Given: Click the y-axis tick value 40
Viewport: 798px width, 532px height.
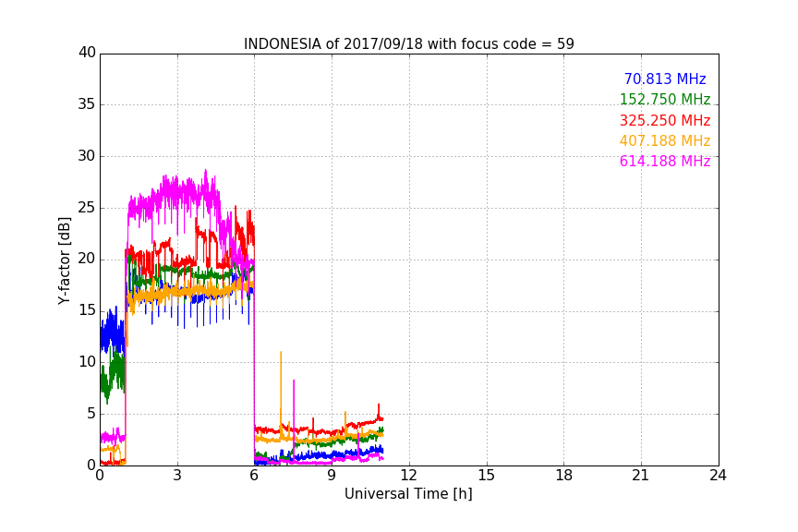Looking at the screenshot, I should coord(87,53).
